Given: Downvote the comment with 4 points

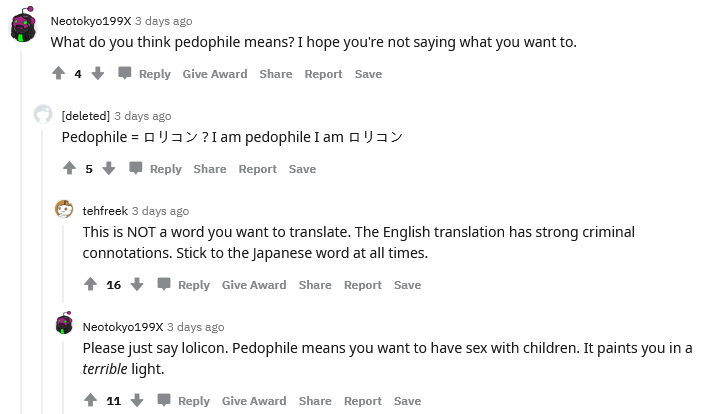Looking at the screenshot, I should [98, 73].
